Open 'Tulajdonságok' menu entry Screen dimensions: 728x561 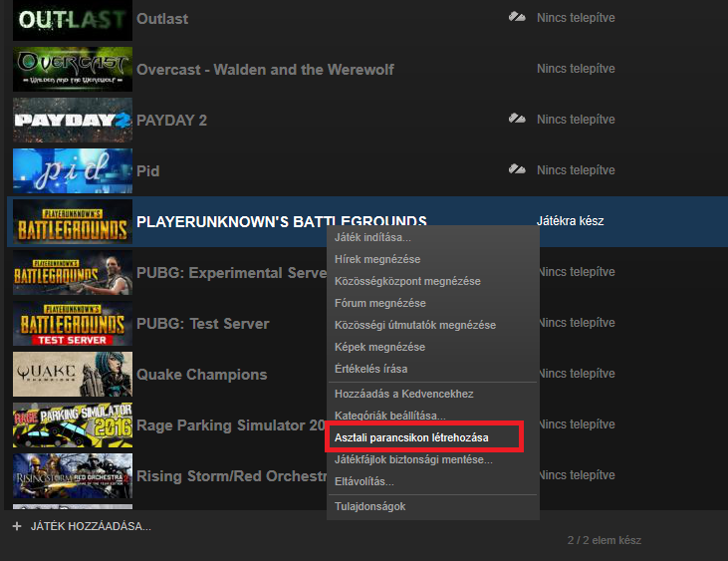(370, 506)
